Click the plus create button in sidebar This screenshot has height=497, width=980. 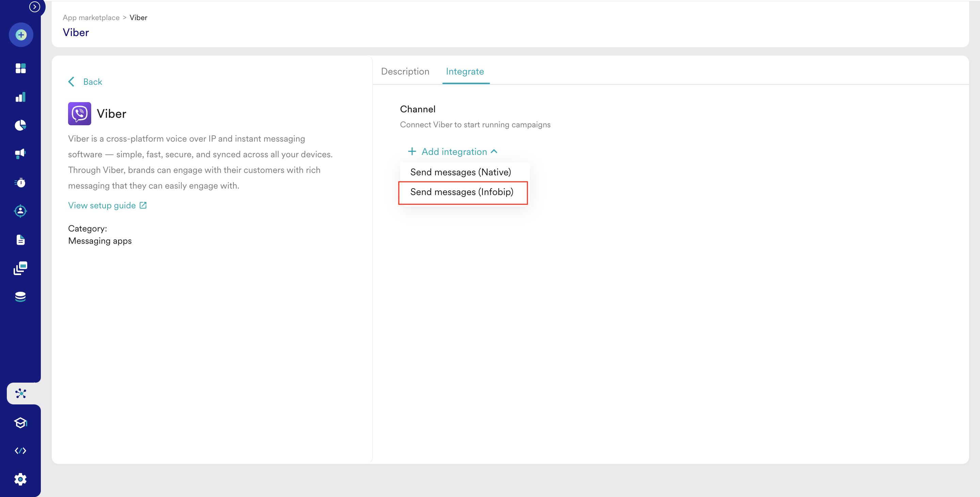(21, 35)
